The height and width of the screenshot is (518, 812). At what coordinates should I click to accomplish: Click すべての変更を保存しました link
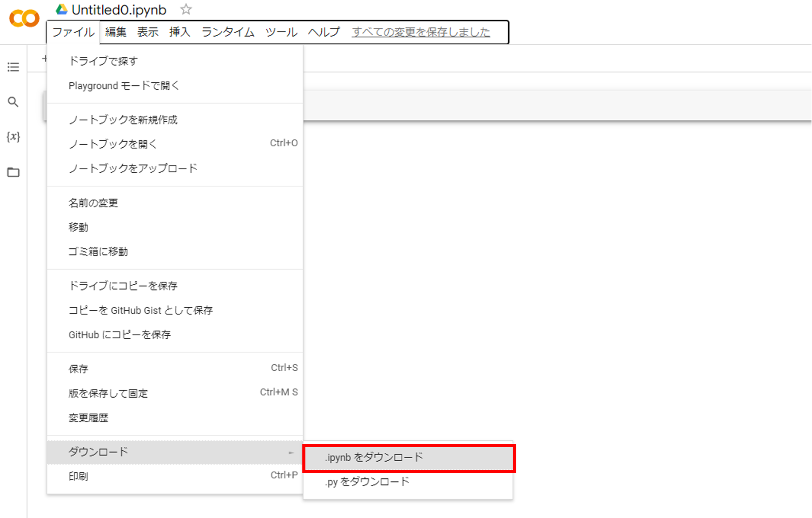click(x=421, y=32)
